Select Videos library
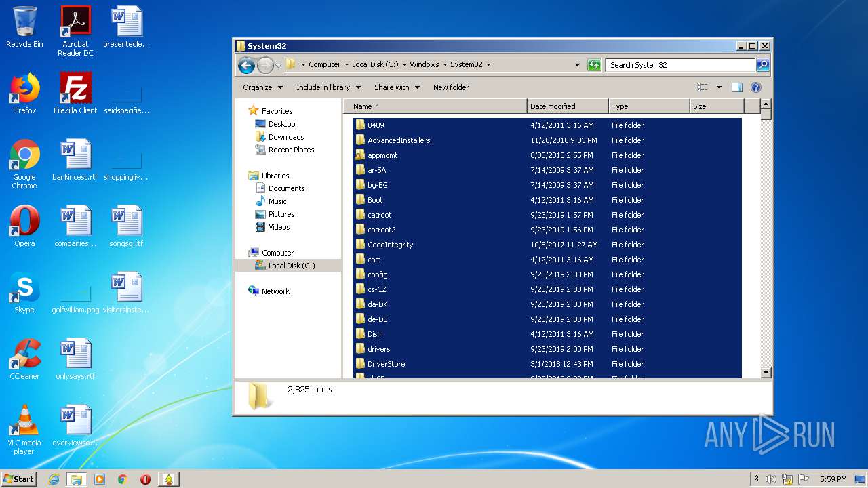This screenshot has width=868, height=488. (279, 227)
